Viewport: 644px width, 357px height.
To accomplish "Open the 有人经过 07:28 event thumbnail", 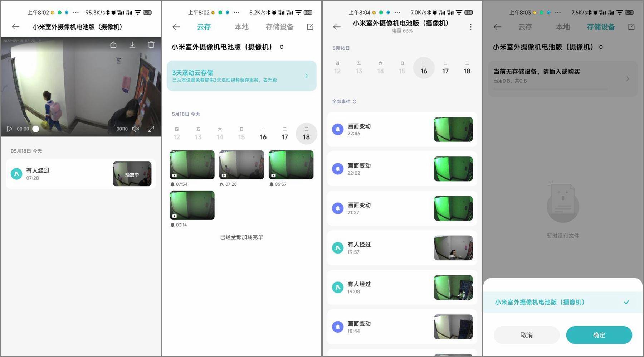I will (x=132, y=174).
